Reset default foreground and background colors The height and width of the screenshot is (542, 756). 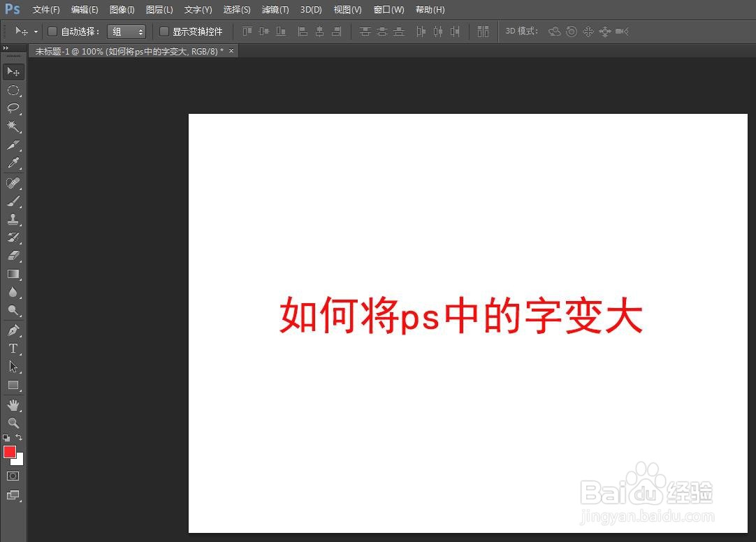6,438
